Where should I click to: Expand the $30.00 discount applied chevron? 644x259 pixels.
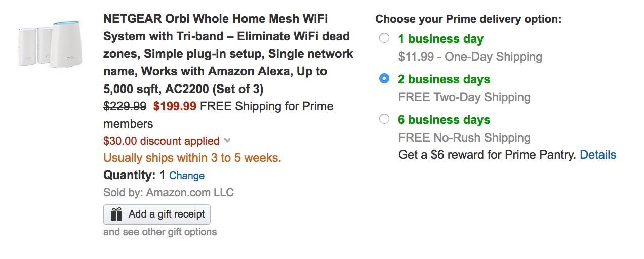point(227,141)
